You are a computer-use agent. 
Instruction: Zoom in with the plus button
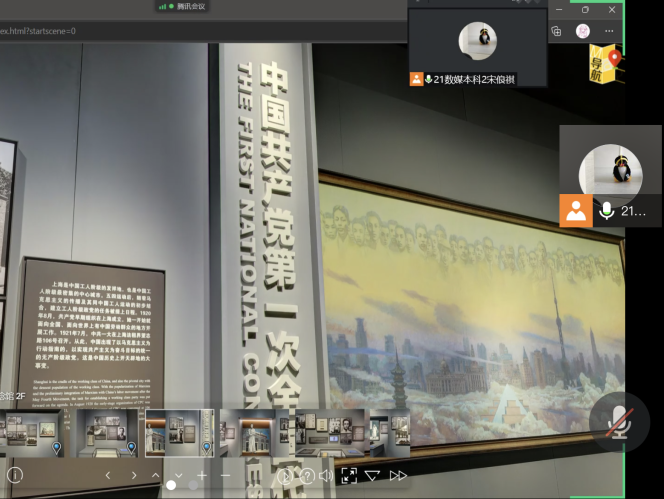[x=202, y=475]
